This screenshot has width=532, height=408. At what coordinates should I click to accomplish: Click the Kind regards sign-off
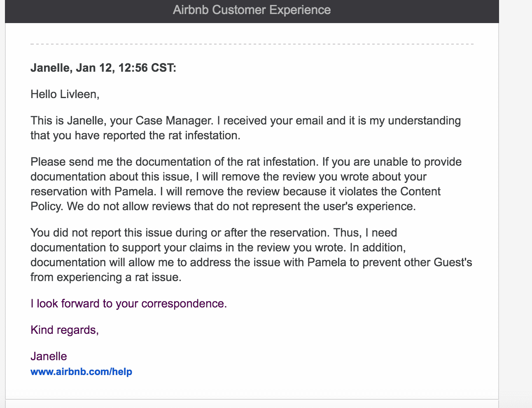pyautogui.click(x=65, y=330)
